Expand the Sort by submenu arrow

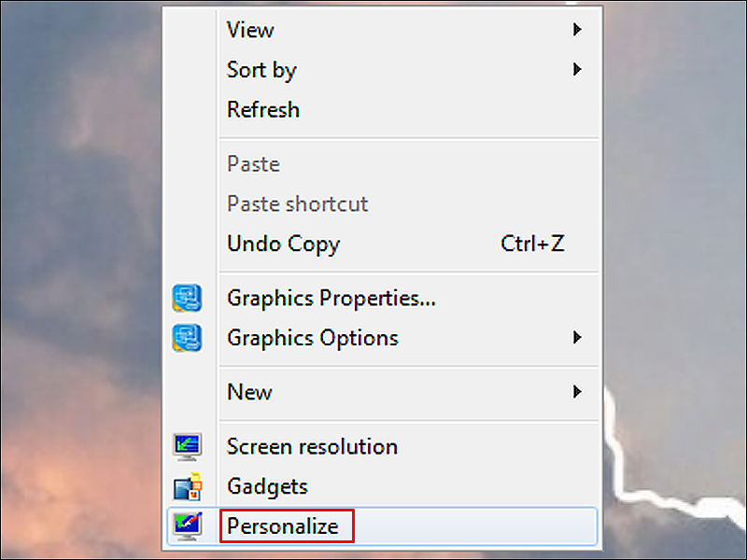point(577,69)
